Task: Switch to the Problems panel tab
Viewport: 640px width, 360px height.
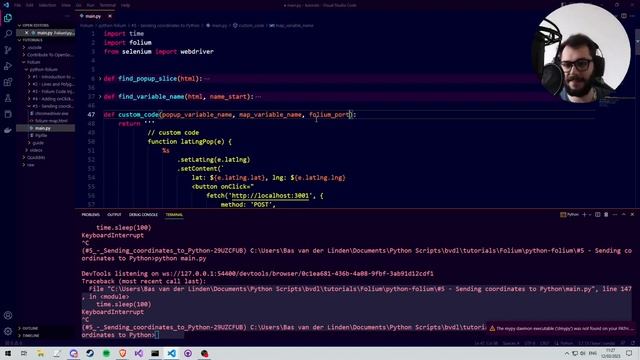Action: point(91,214)
